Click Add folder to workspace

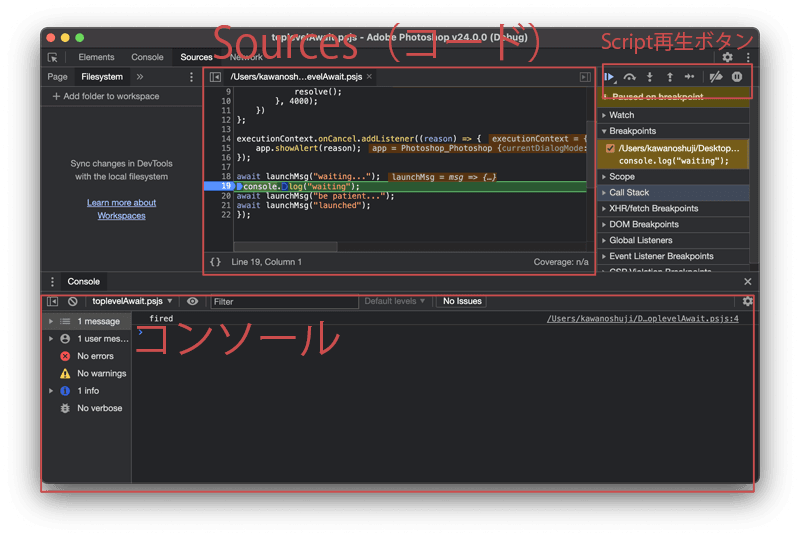(x=106, y=96)
